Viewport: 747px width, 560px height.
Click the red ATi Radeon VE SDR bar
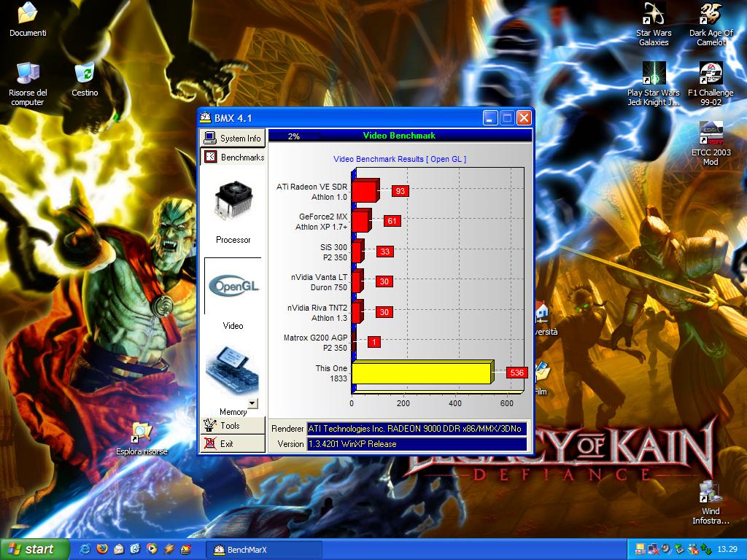click(x=365, y=191)
